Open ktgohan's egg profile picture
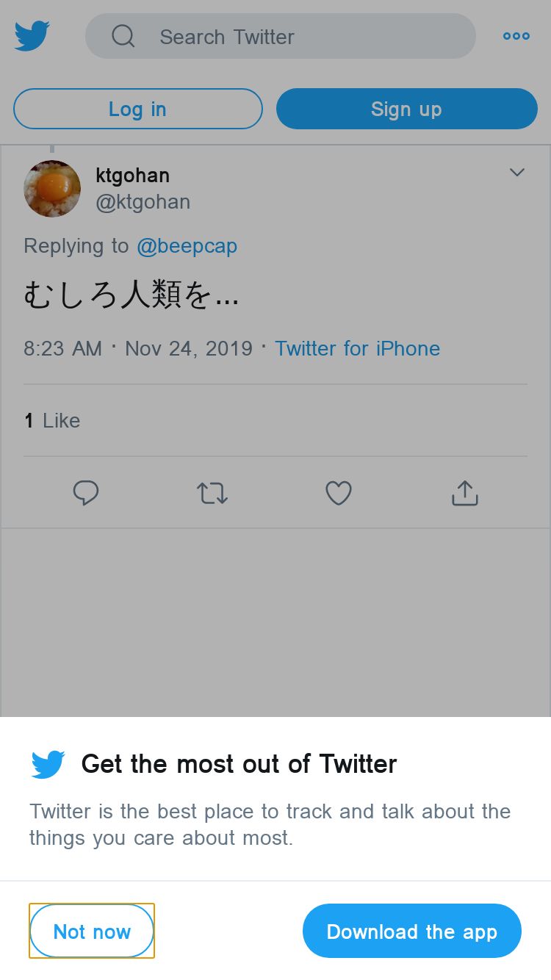The image size is (551, 980). pyautogui.click(x=52, y=189)
